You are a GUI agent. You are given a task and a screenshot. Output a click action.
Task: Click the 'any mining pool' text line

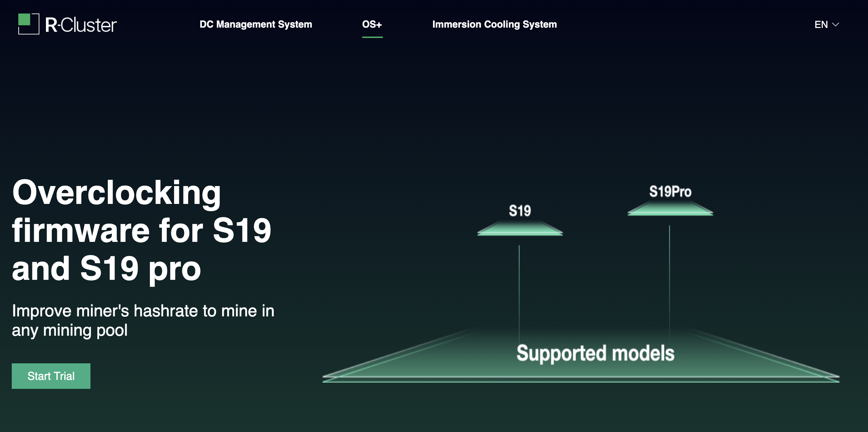pos(70,331)
